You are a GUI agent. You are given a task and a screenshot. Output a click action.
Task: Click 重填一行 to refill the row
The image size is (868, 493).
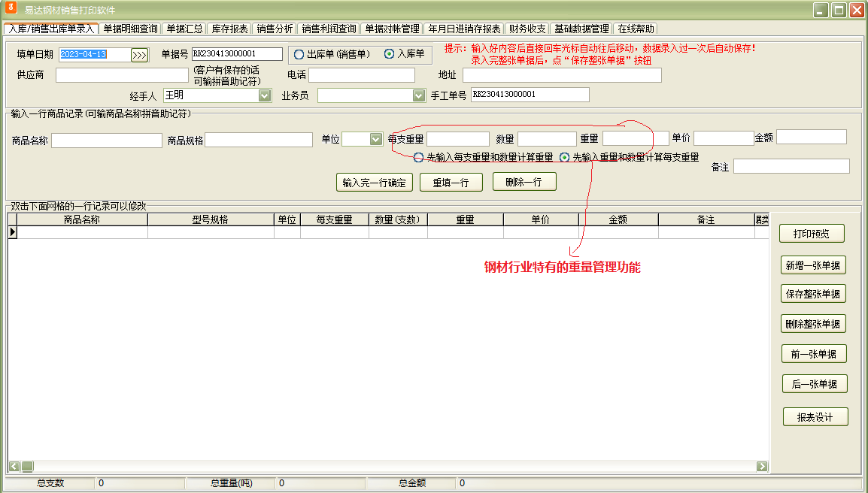(x=451, y=181)
